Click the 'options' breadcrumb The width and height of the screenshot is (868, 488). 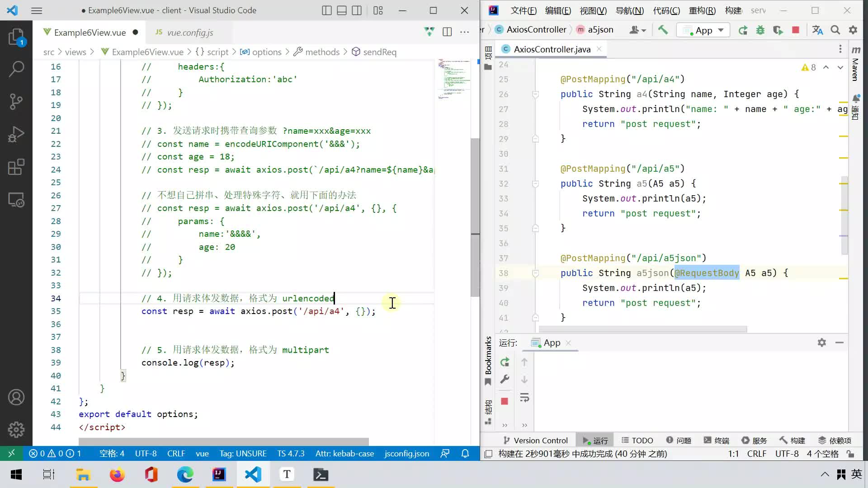[267, 52]
